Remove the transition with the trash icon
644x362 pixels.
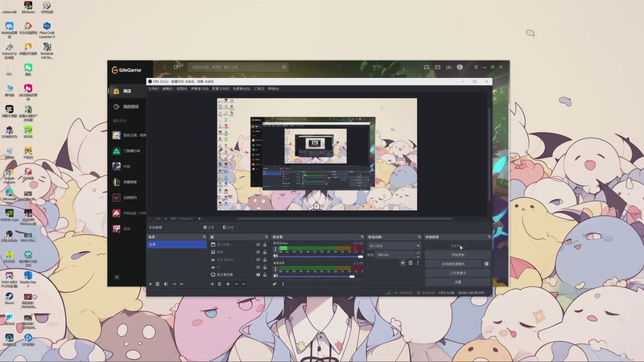coord(411,263)
